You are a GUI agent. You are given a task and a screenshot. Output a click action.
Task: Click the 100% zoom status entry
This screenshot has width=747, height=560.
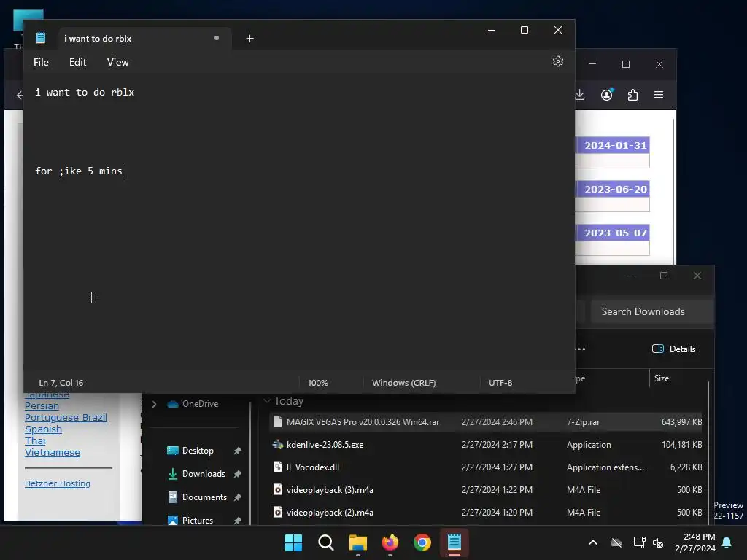pyautogui.click(x=318, y=383)
